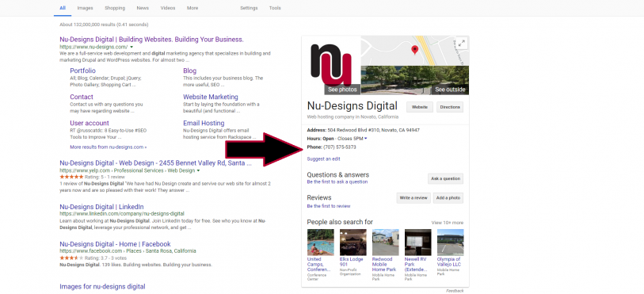Open the hours dropdown next to Closes 5PM
Viewport: 644px width, 294px height.
(365, 139)
